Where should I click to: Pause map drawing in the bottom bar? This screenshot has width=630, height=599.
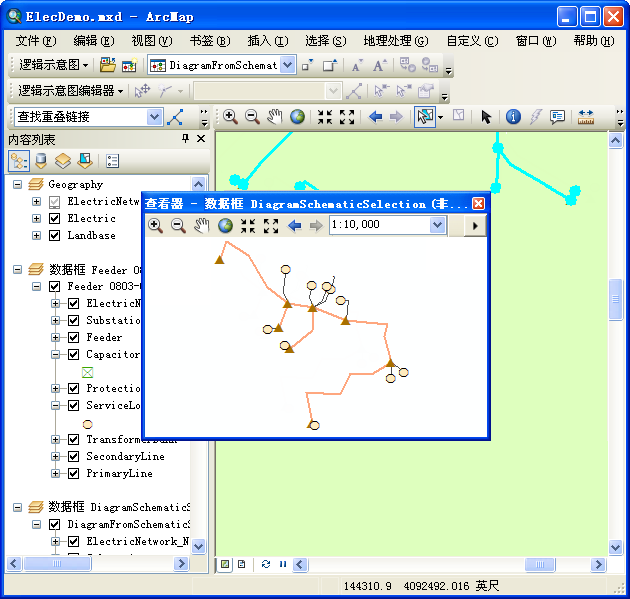point(283,564)
